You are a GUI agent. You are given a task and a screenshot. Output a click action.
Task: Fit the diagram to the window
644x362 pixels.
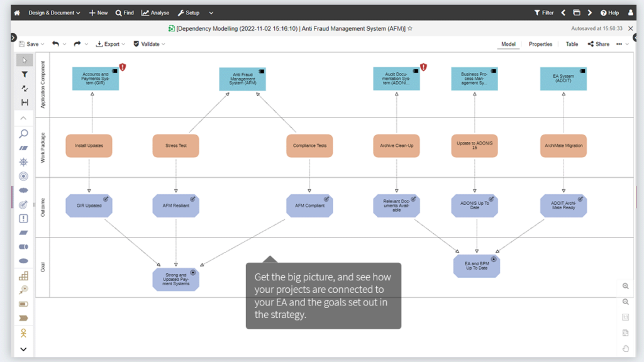click(626, 333)
